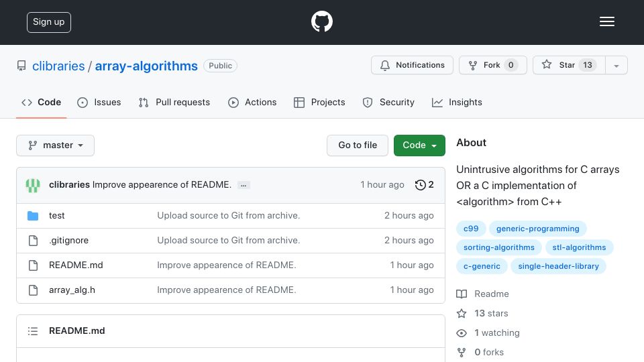The image size is (644, 362).
Task: Select the sorting-algorithms topic tag
Action: [x=499, y=247]
